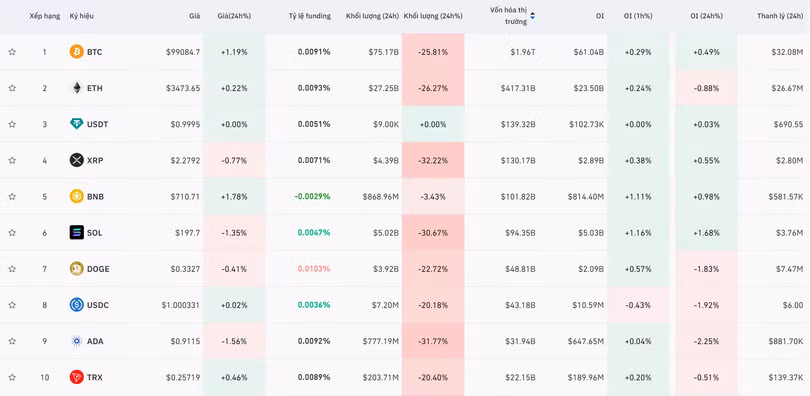Viewport: 810px width, 396px height.
Task: Open the DOGE symbol link
Action: coord(98,269)
